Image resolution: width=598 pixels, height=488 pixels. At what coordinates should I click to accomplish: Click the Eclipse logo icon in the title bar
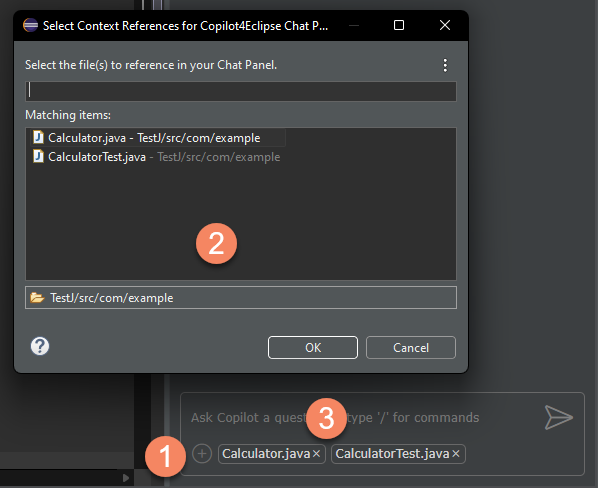tap(31, 26)
